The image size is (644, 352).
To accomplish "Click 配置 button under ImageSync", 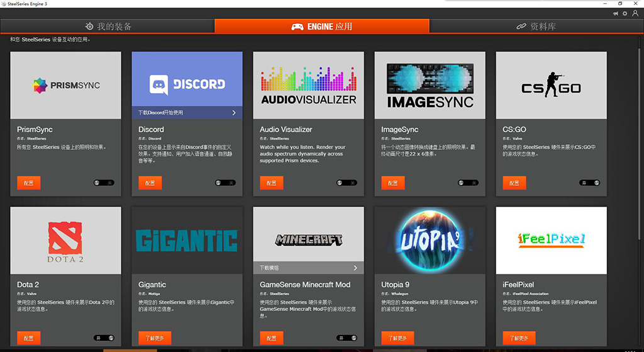I will (393, 183).
